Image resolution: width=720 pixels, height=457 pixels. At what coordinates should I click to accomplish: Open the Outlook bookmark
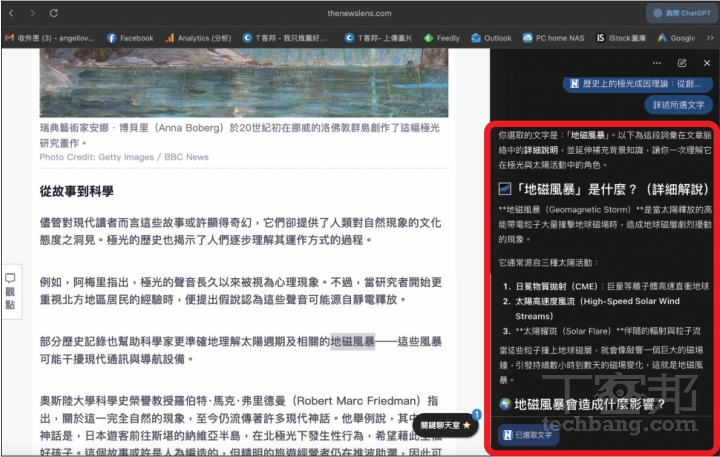(x=491, y=38)
